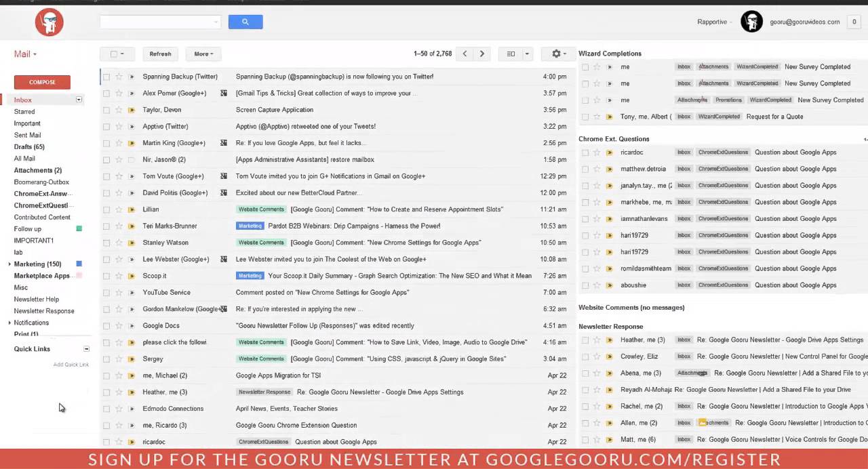
Task: Expand the Mail switcher dropdown
Action: coord(25,54)
